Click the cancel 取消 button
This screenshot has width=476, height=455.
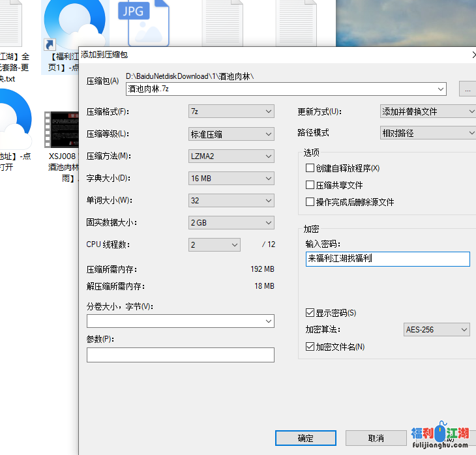(x=376, y=438)
